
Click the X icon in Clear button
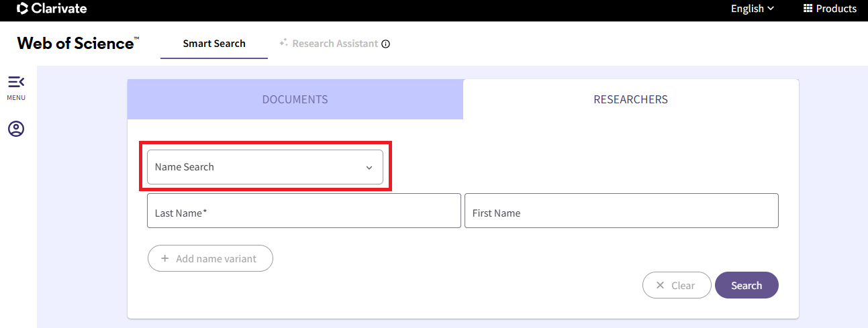[x=661, y=285]
